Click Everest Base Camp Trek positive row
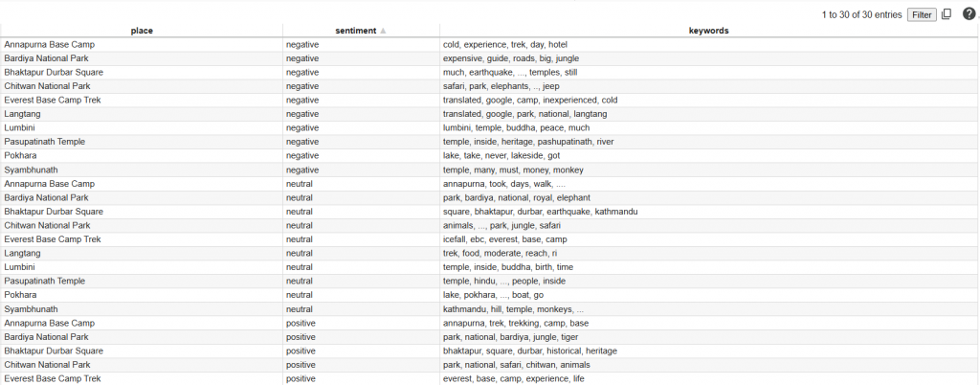The image size is (980, 385). pos(53,378)
